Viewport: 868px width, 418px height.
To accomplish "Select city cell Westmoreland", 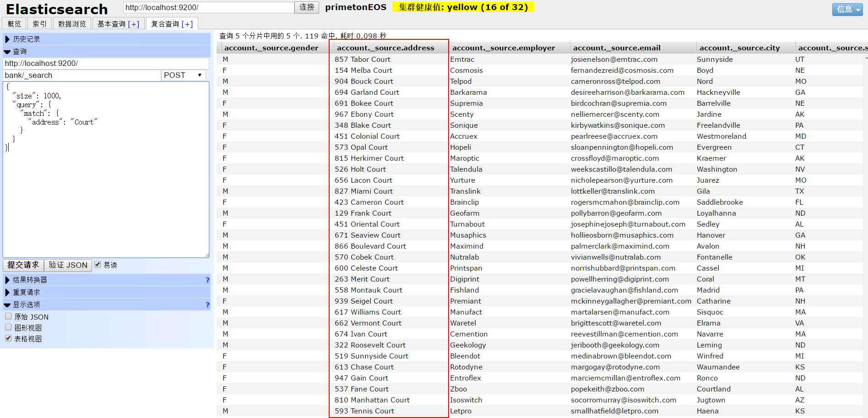I will pos(722,136).
